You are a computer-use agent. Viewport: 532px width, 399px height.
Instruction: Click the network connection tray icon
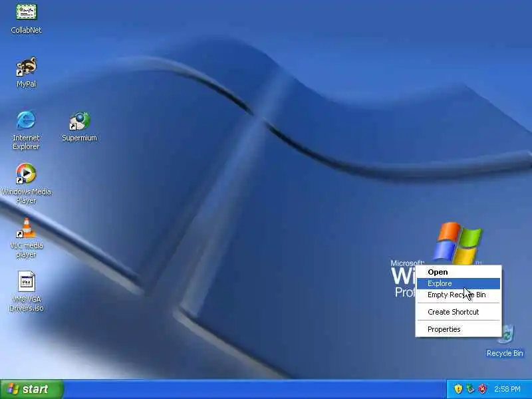470,389
